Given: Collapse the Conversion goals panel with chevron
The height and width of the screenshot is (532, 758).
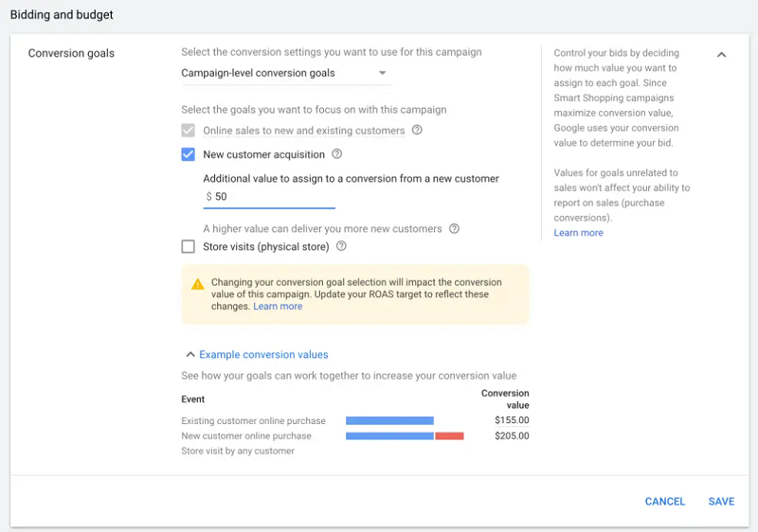Looking at the screenshot, I should click(721, 55).
